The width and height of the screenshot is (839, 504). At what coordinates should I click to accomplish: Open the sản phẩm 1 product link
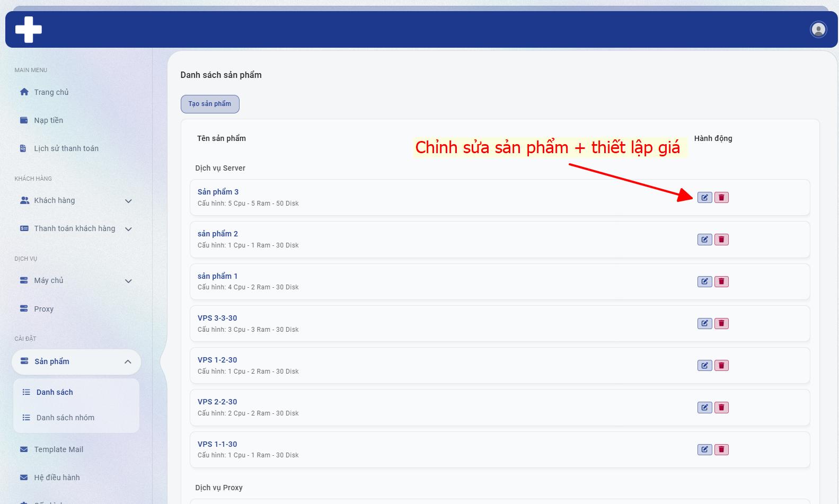tap(218, 276)
